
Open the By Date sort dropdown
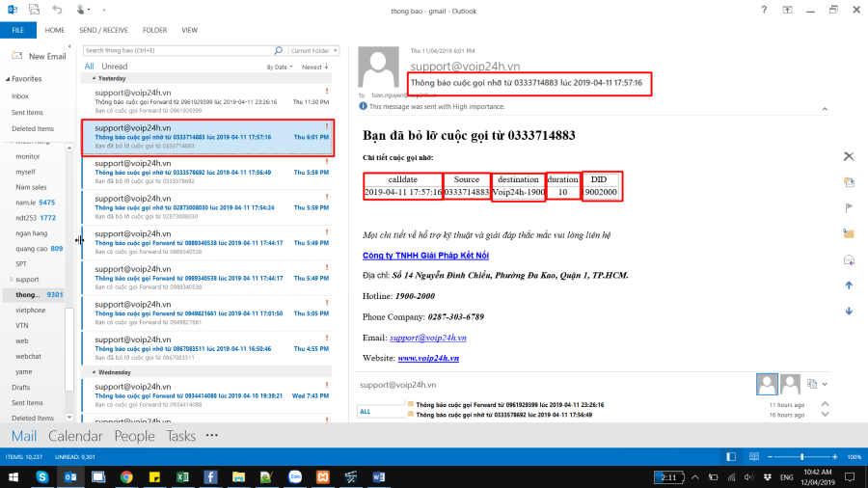tap(280, 67)
